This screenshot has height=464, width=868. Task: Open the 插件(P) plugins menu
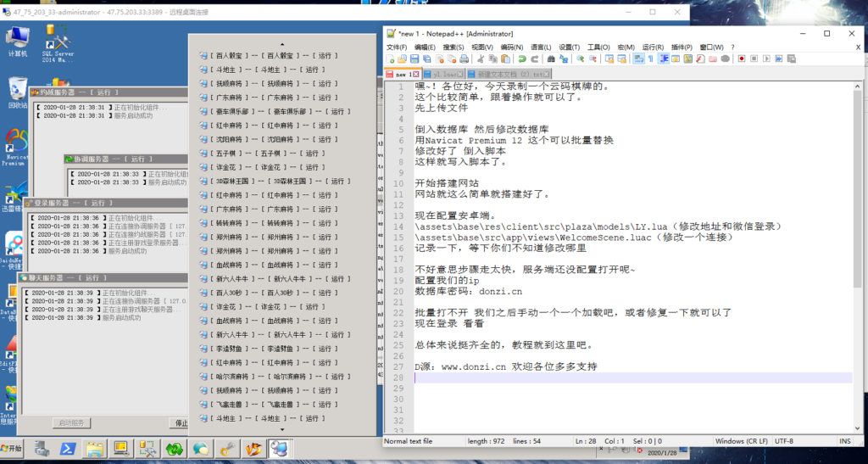(682, 48)
